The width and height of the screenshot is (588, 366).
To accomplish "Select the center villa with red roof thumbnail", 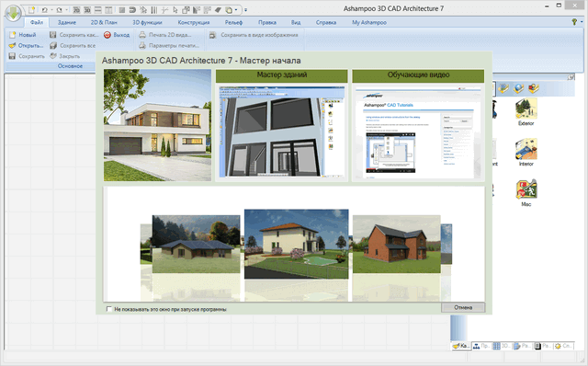I will coord(296,244).
